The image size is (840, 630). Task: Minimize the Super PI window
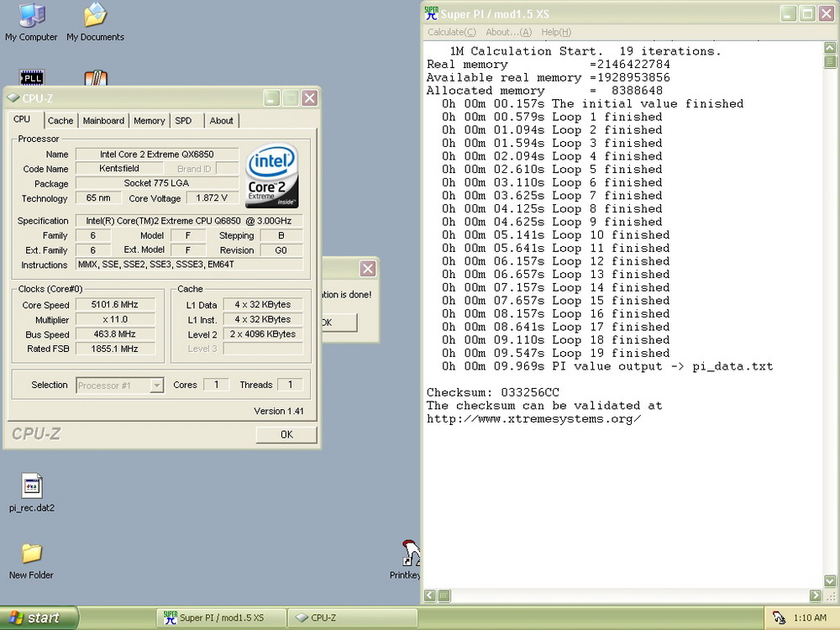click(x=788, y=13)
